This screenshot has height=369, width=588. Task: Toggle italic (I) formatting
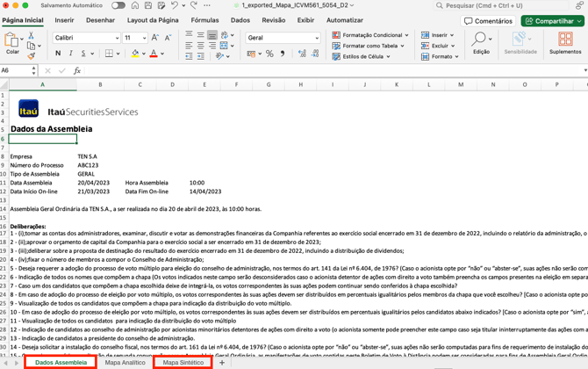(71, 54)
